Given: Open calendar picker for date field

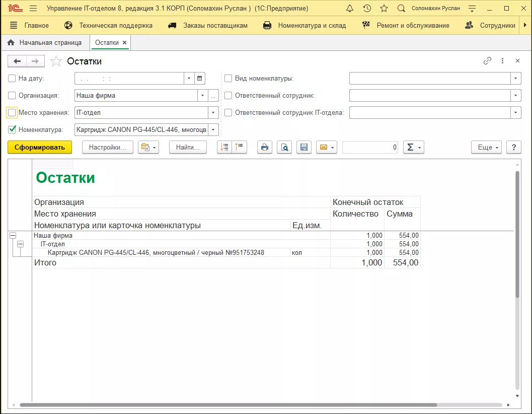Looking at the screenshot, I should [200, 79].
